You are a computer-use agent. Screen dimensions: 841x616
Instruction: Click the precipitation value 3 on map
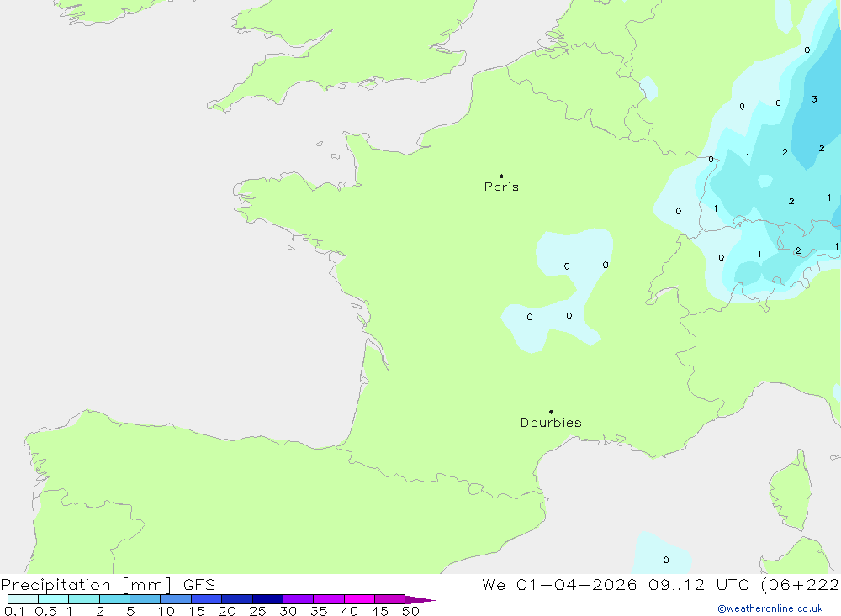pos(814,99)
